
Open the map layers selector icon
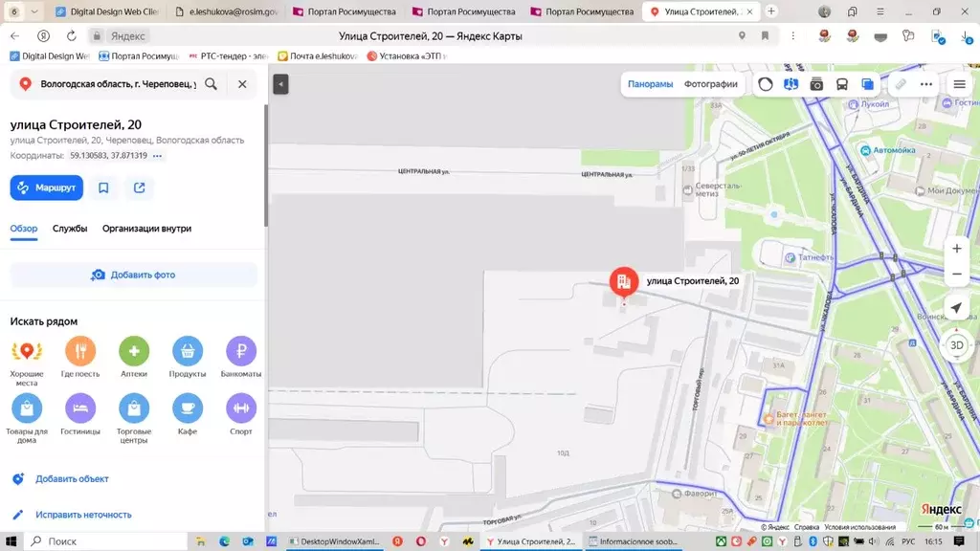click(867, 84)
